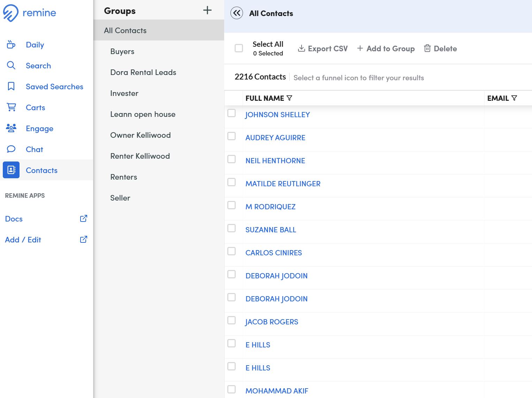
Task: Click the Delete button
Action: [440, 49]
